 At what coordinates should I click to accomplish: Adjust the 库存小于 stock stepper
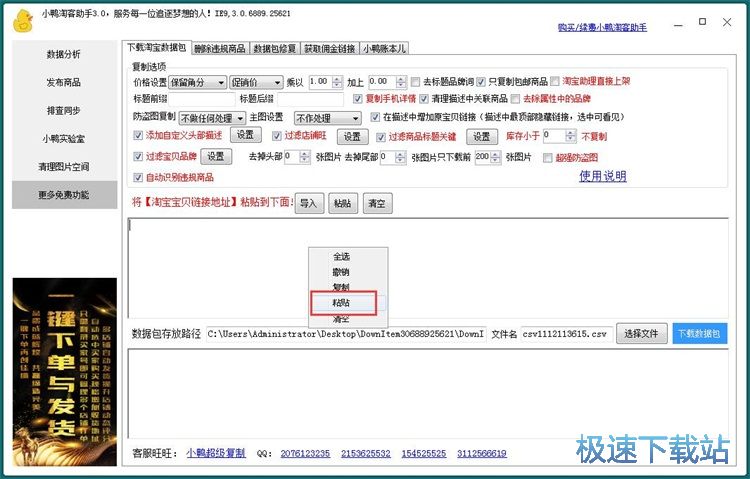571,136
